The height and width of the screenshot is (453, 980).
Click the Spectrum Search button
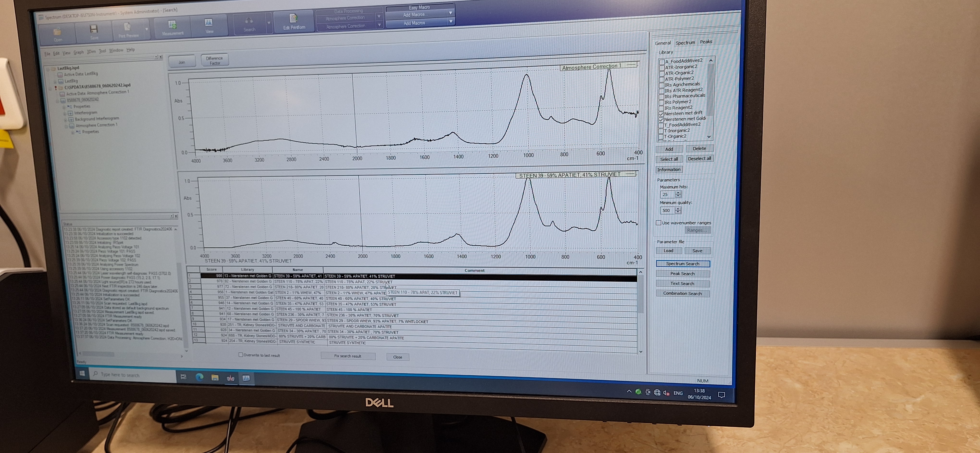tap(682, 264)
